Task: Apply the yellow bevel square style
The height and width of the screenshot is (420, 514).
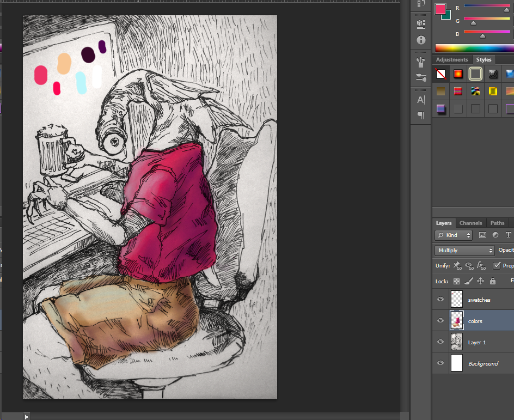Action: [493, 91]
